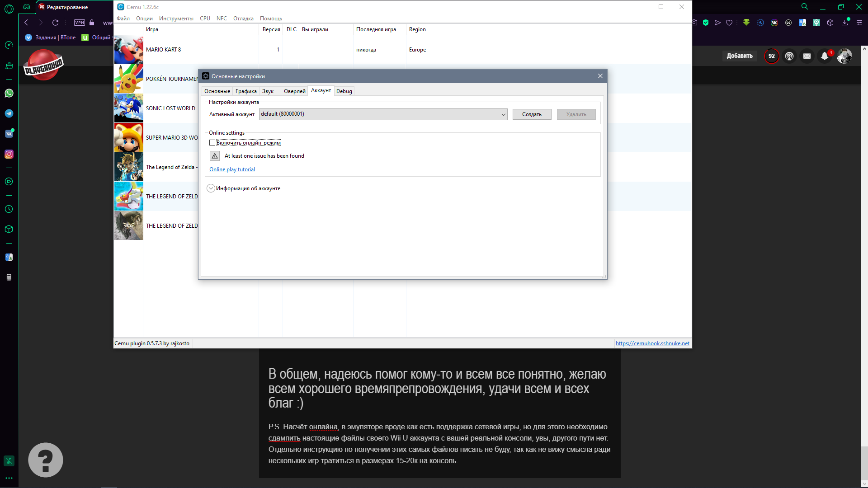Open 'Задания | ВТопе' bookmark
This screenshot has width=868, height=488.
coord(51,38)
